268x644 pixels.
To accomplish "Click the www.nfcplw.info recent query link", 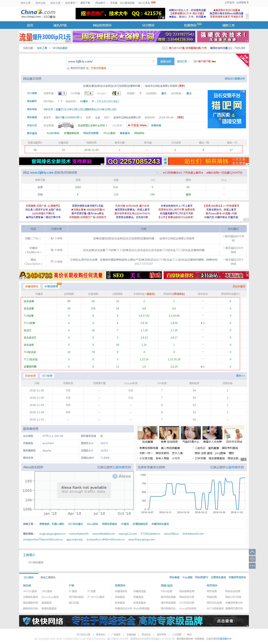I will pos(79,534).
